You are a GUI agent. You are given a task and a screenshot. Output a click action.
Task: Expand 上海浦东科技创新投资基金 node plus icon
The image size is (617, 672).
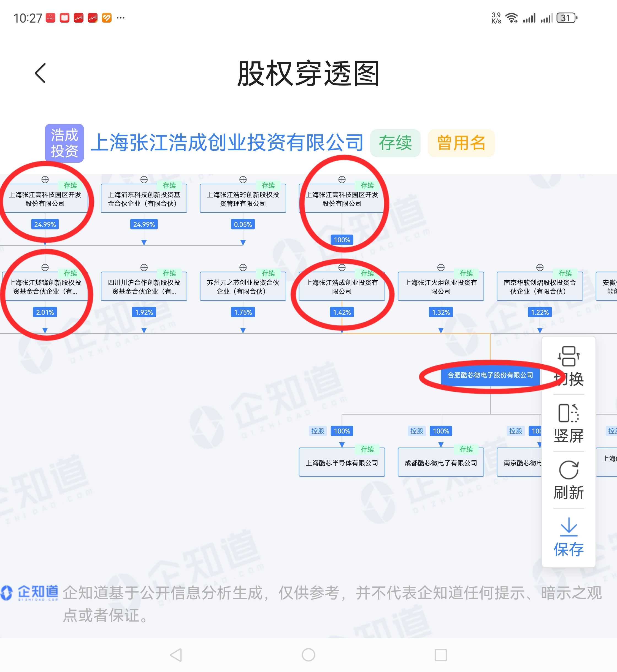click(x=144, y=180)
